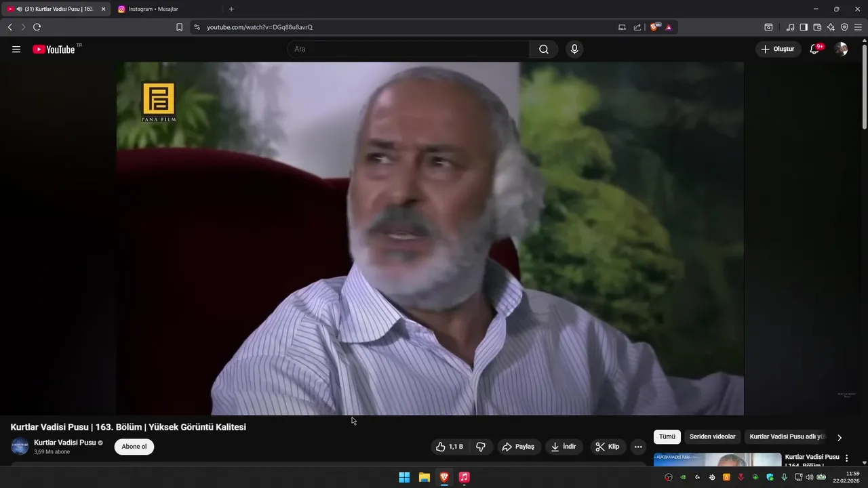The image size is (868, 488).
Task: Close the Kurtlar Vadisi Pusu tab
Action: click(104, 9)
